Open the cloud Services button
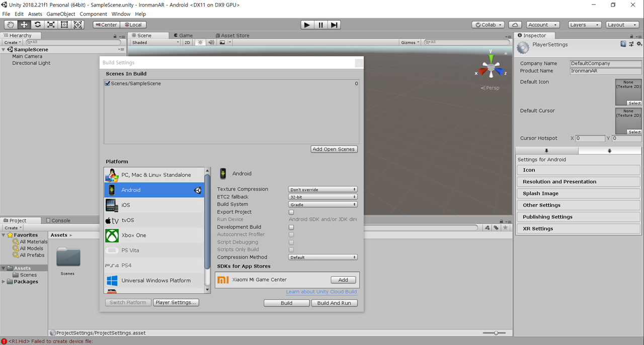Image resolution: width=644 pixels, height=345 pixels. 515,25
